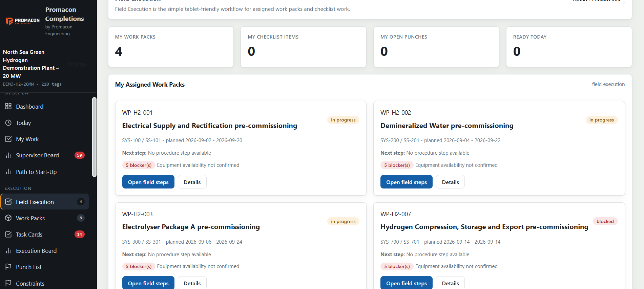
Task: View Details of Demineralized Water work pack
Action: click(x=450, y=182)
